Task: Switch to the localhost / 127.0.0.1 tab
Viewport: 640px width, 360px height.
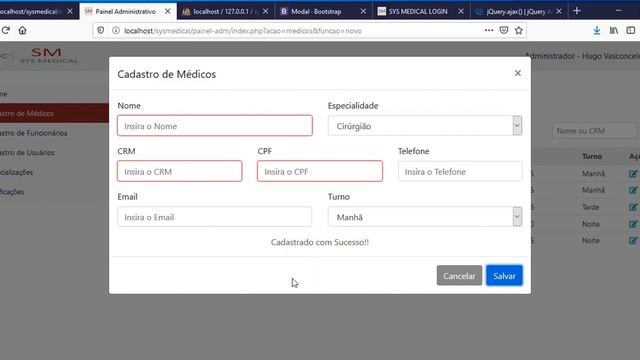Action: coord(225,11)
